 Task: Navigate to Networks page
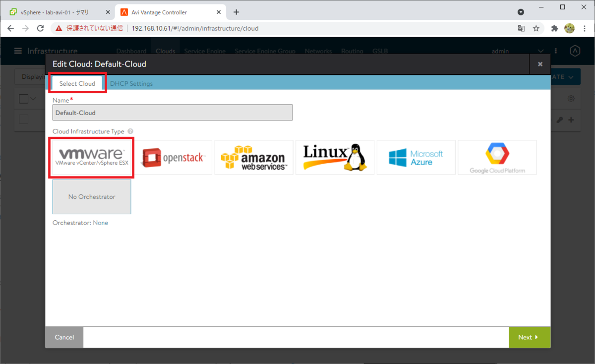pos(318,51)
